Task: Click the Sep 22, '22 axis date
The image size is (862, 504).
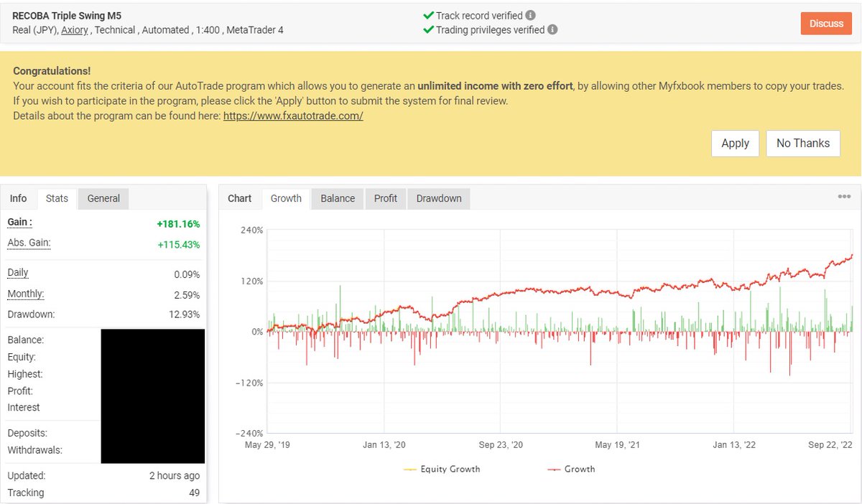Action: pos(829,445)
